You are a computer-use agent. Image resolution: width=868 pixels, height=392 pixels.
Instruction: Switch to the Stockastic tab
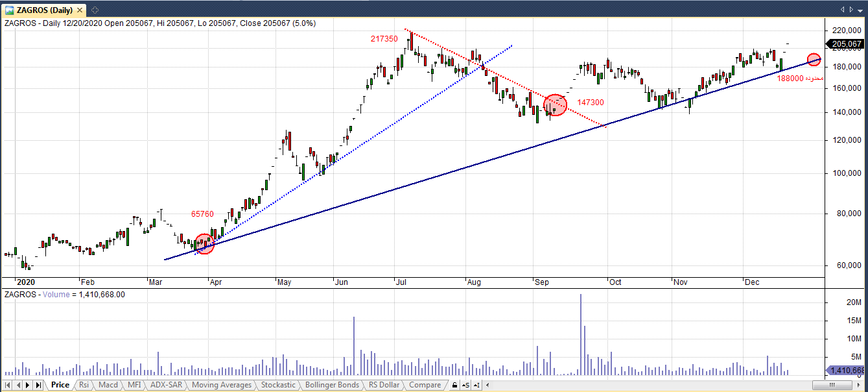pos(277,385)
